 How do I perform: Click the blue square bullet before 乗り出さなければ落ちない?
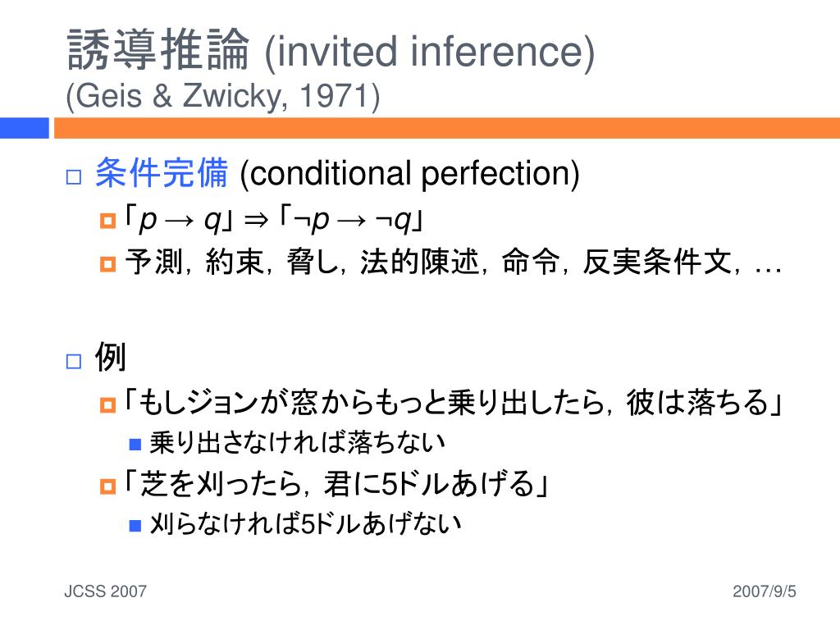click(135, 444)
